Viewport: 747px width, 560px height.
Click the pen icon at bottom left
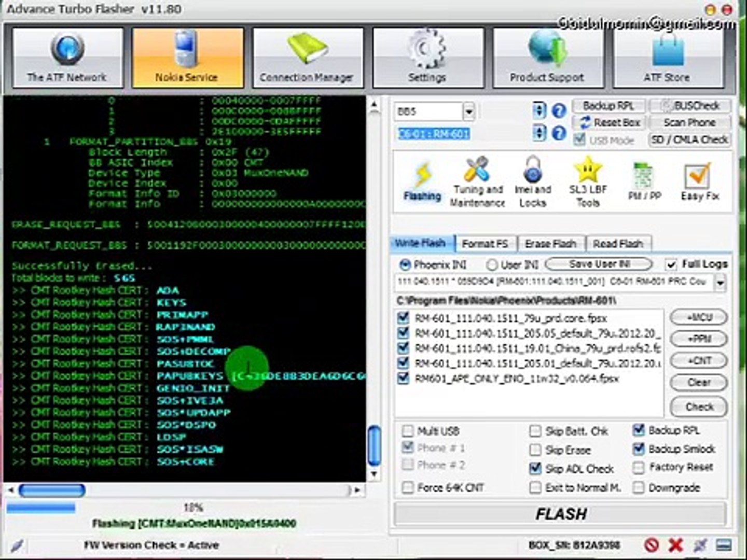click(x=17, y=545)
